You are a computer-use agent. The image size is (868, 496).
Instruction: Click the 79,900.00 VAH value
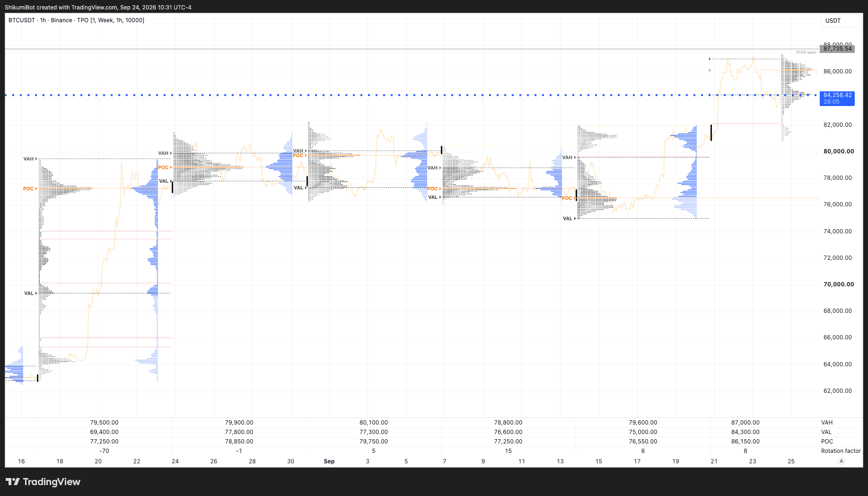[x=239, y=423]
